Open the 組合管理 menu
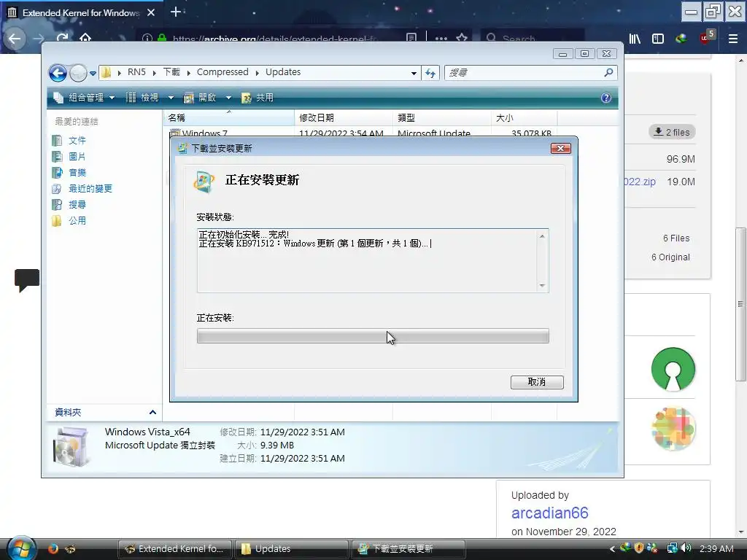This screenshot has width=747, height=560. tap(85, 98)
